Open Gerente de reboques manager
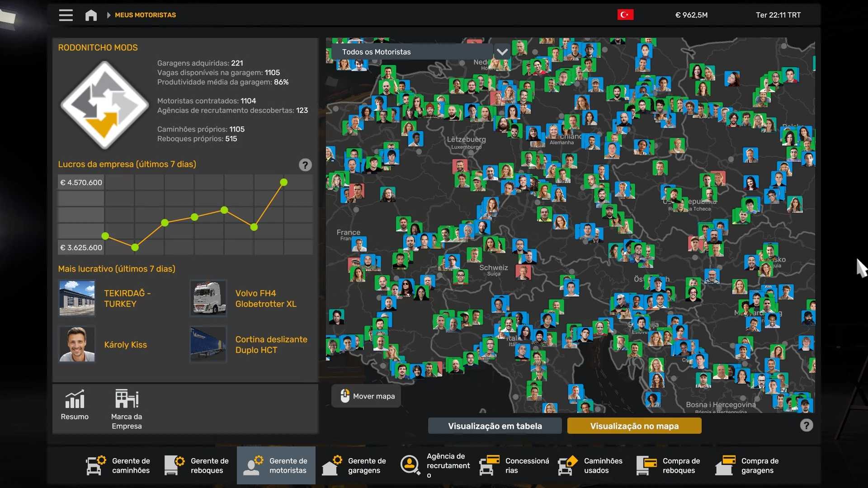Image resolution: width=868 pixels, height=488 pixels. [197, 465]
